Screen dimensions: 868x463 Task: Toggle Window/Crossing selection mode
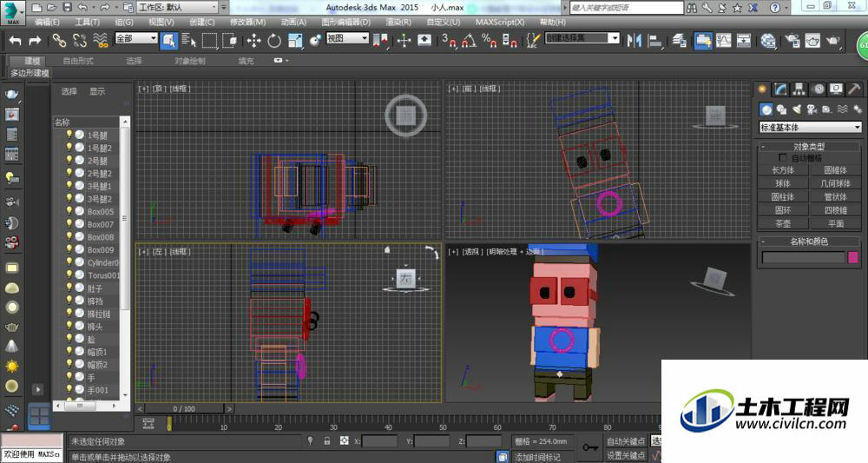[229, 41]
